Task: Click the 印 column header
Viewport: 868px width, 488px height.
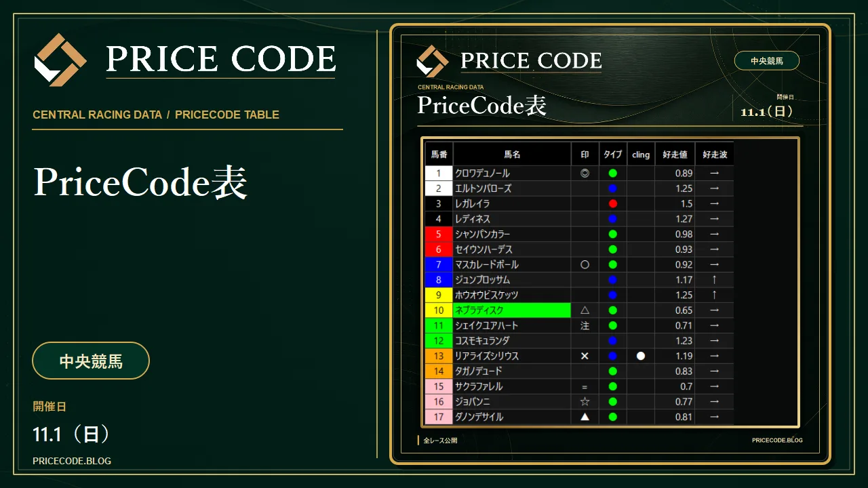Action: [x=585, y=155]
